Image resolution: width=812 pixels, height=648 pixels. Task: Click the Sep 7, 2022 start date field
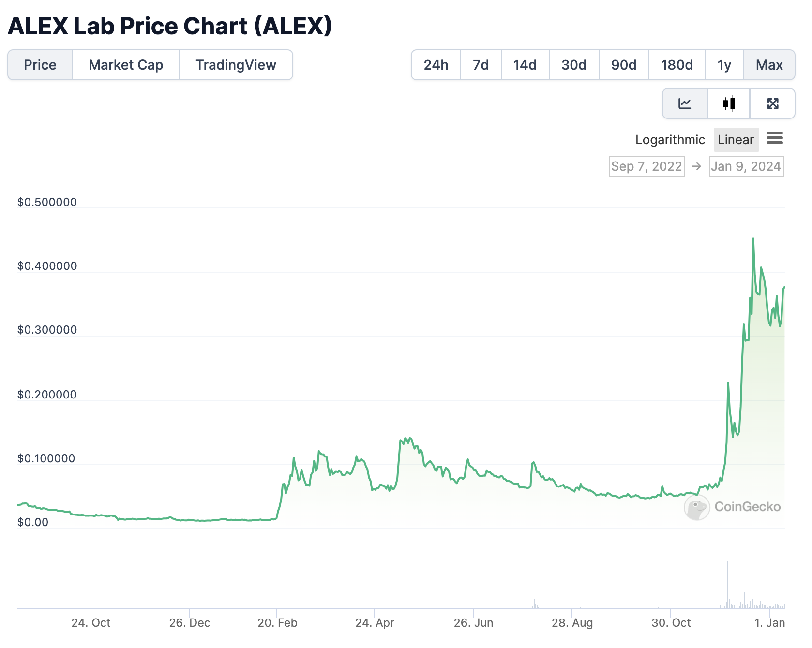[647, 166]
